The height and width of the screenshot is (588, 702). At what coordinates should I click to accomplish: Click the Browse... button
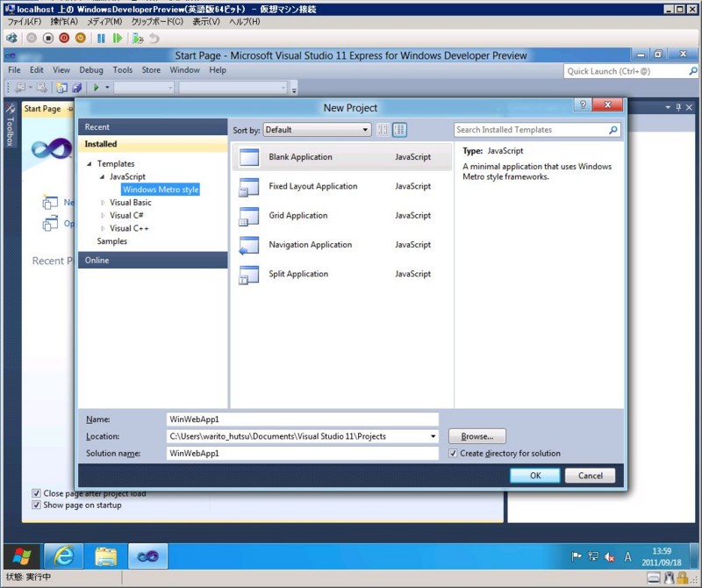[477, 436]
